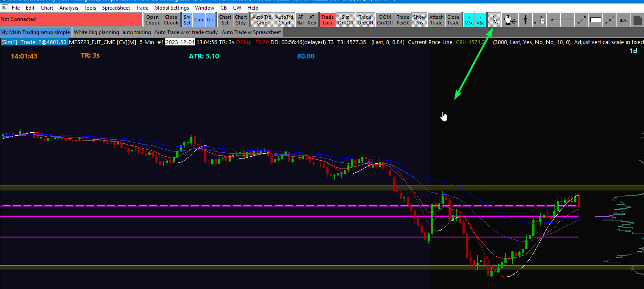Viewport: 644px width, 289px height.
Task: Open the CW menu
Action: [x=237, y=7]
